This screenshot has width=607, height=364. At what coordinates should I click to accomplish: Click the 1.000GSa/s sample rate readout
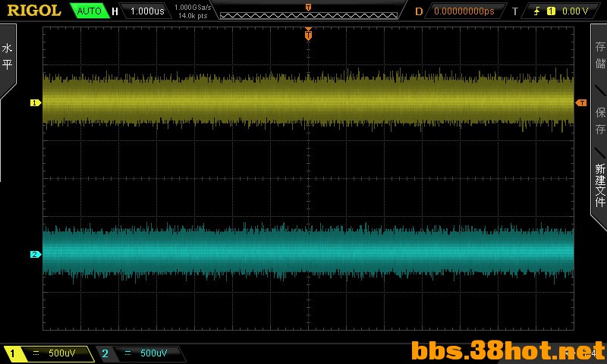point(193,7)
